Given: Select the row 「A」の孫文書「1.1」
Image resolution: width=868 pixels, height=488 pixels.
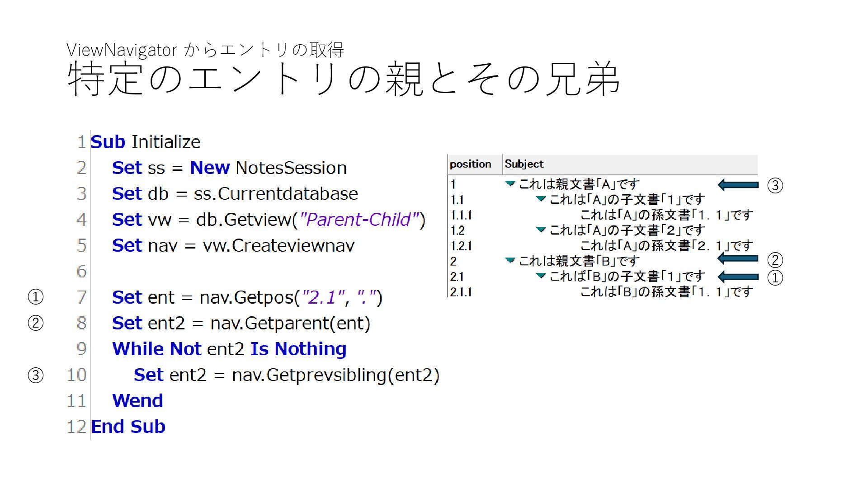Looking at the screenshot, I should click(666, 215).
